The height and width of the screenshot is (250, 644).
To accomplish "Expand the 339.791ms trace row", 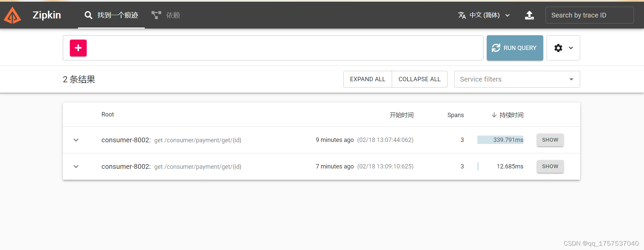I will [76, 140].
